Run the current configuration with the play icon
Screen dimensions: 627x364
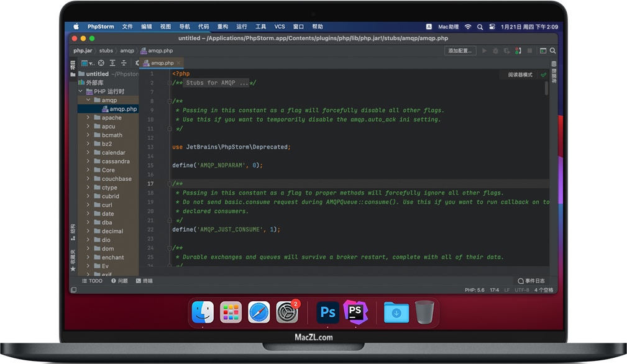[x=484, y=51]
